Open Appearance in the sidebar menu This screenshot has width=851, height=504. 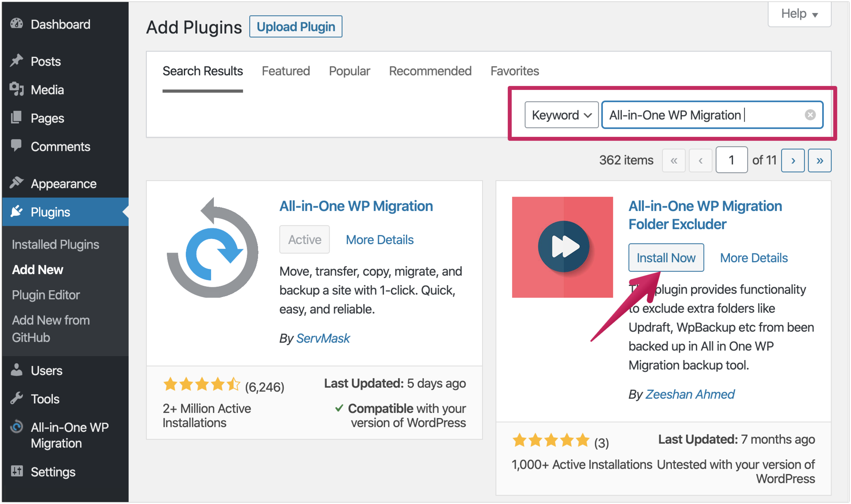point(65,183)
